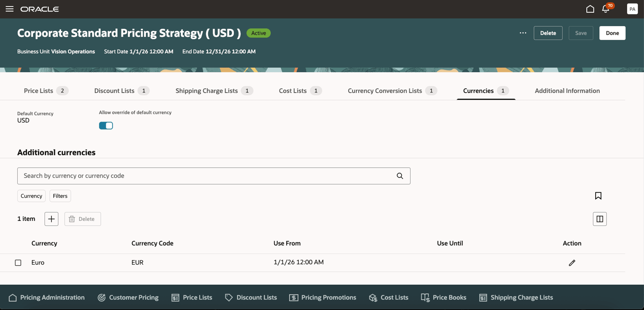Toggle allow override of default currency
644x310 pixels.
(x=106, y=126)
